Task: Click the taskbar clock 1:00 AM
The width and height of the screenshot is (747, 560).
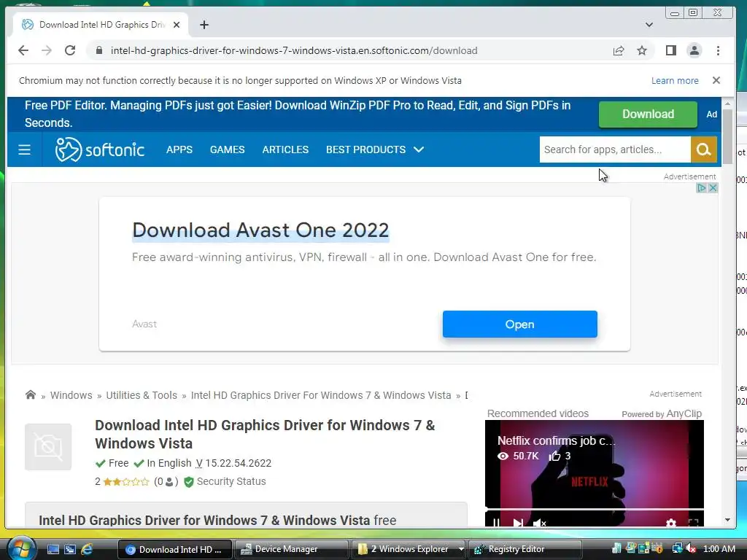Action: point(719,549)
